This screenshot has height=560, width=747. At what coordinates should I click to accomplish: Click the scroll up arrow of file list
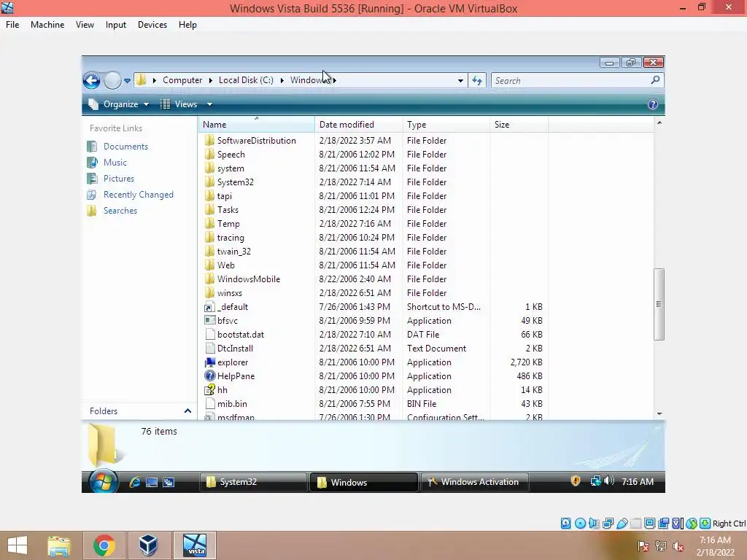click(x=659, y=122)
